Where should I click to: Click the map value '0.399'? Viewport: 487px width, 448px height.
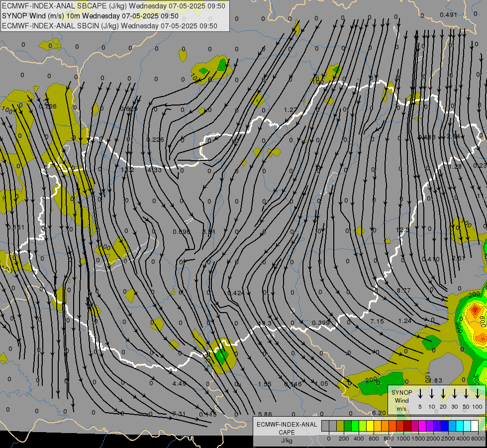pyautogui.click(x=320, y=323)
